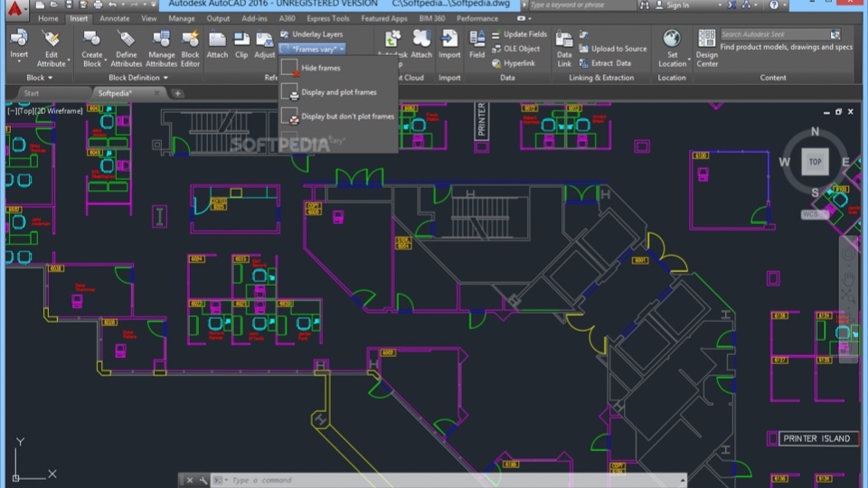This screenshot has width=868, height=488.
Task: Click the Autodesk Exchange X icon
Action: [731, 5]
